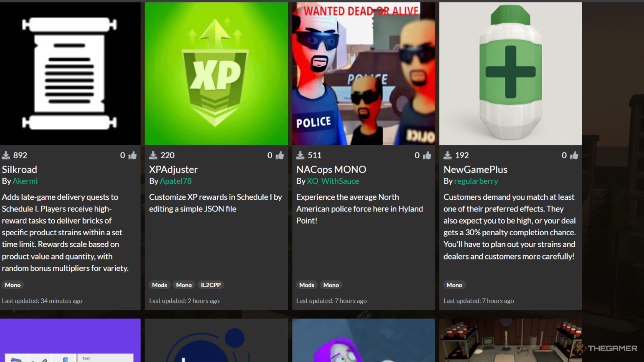View author XO_WithSauce's profile
This screenshot has width=644, height=362.
click(x=333, y=181)
